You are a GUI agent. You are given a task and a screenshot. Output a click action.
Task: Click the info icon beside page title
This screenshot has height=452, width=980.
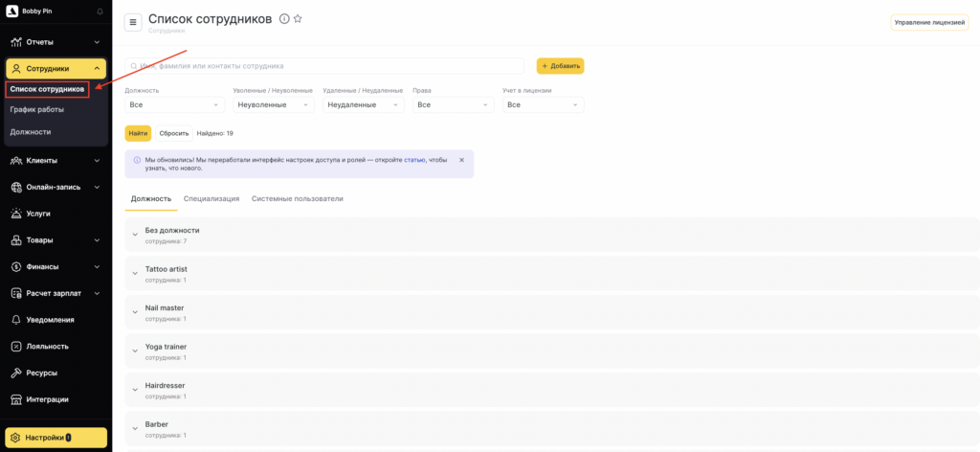(x=284, y=19)
